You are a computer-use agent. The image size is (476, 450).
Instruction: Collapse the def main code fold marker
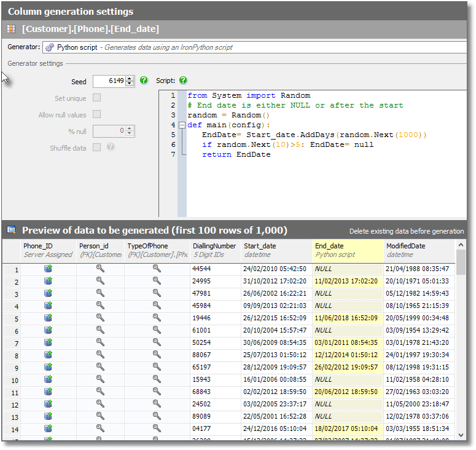182,125
